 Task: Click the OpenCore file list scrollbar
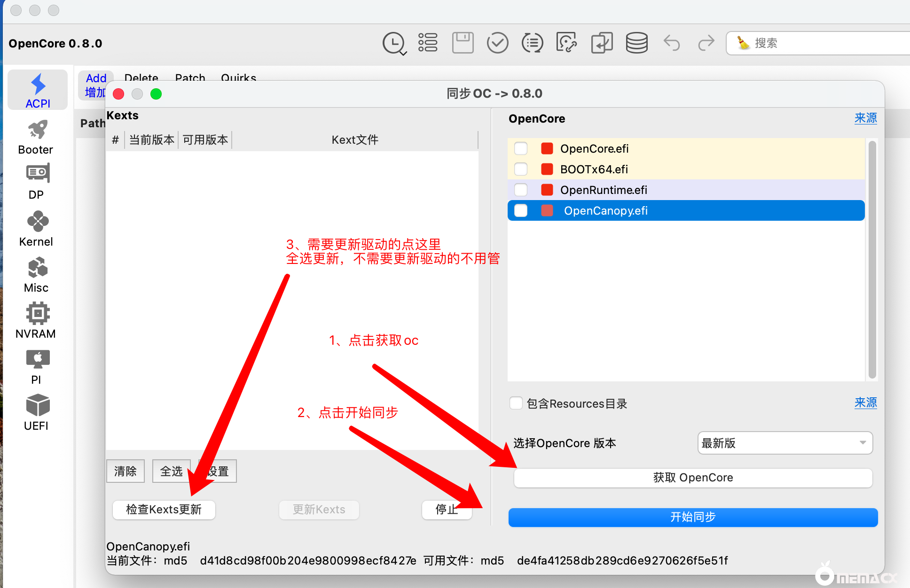(872, 258)
